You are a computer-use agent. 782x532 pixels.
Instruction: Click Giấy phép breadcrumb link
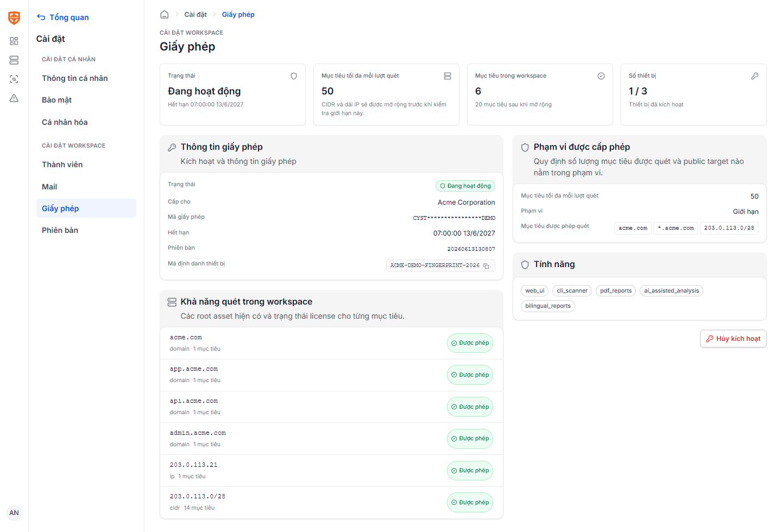click(238, 15)
